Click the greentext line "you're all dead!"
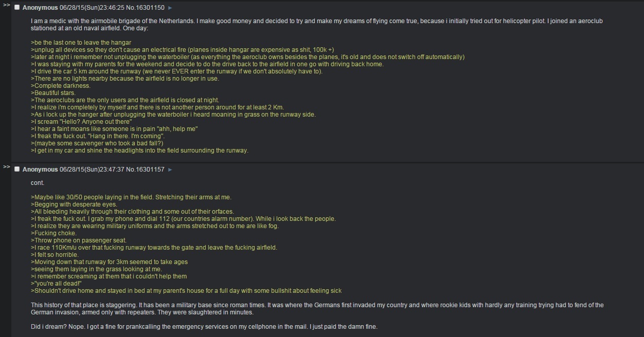Screen dimensions: 644x337 point(57,284)
